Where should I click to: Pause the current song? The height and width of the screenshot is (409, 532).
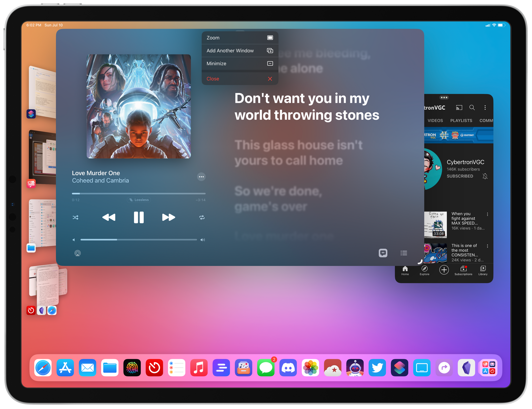(139, 217)
